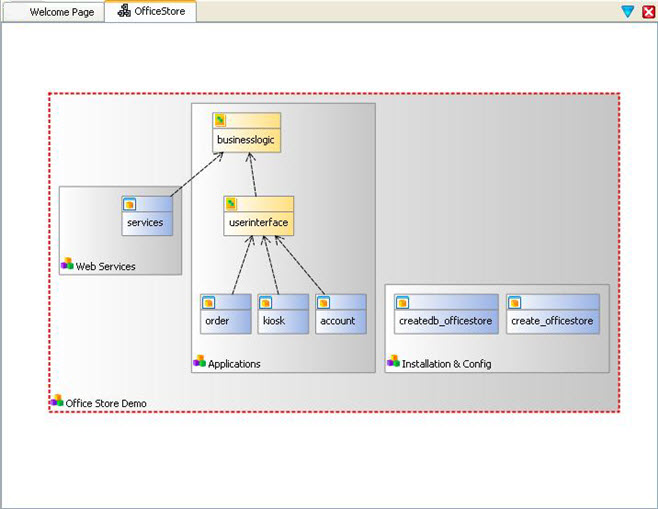Select the services node
The image size is (658, 509).
coord(146,222)
